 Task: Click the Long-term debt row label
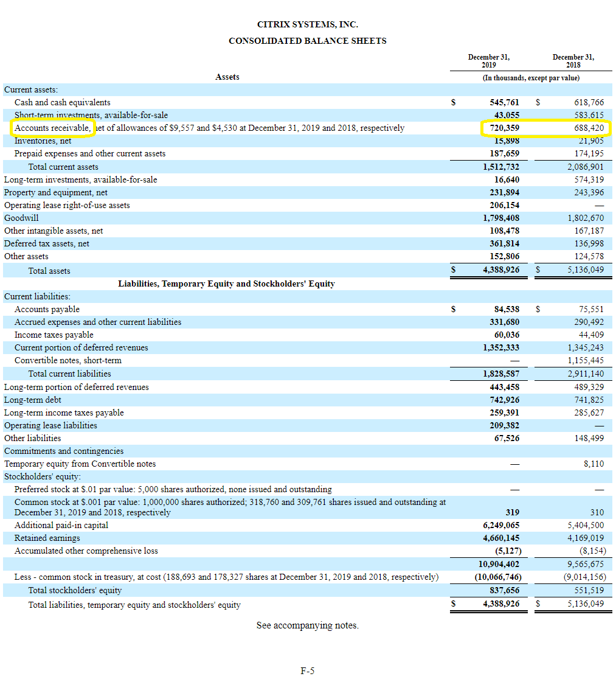click(32, 400)
